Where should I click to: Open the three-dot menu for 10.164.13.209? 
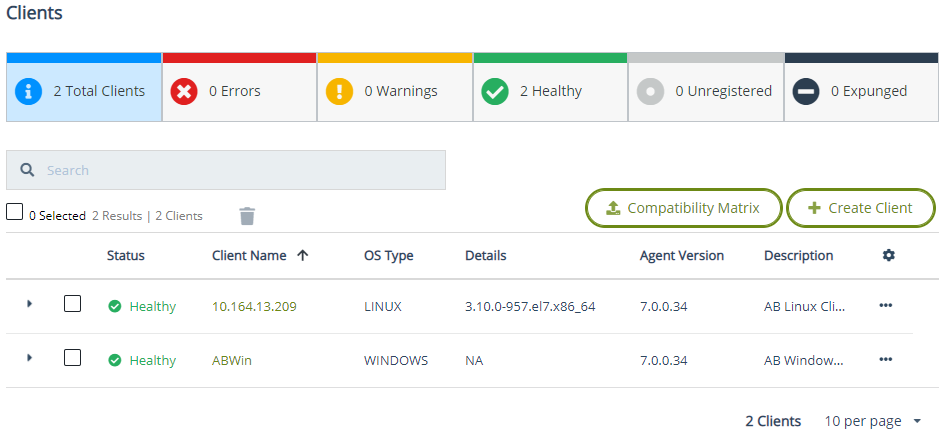885,306
